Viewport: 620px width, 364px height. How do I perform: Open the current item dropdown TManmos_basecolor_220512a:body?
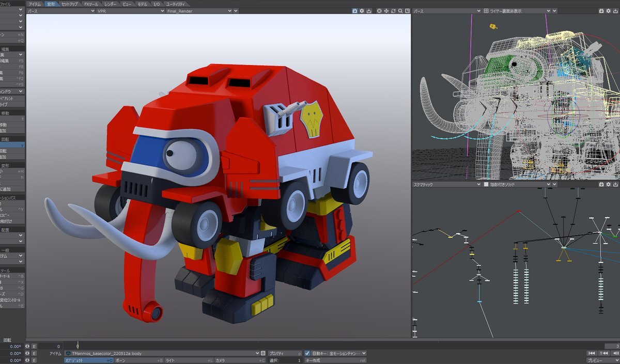coord(162,354)
